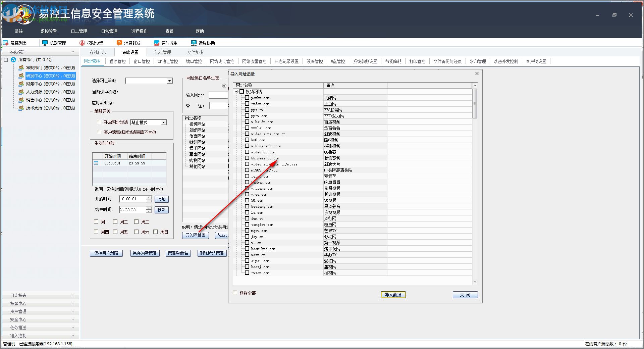The image size is (644, 349).
Task: Check the baofeng.com checkbox
Action: 247,206
